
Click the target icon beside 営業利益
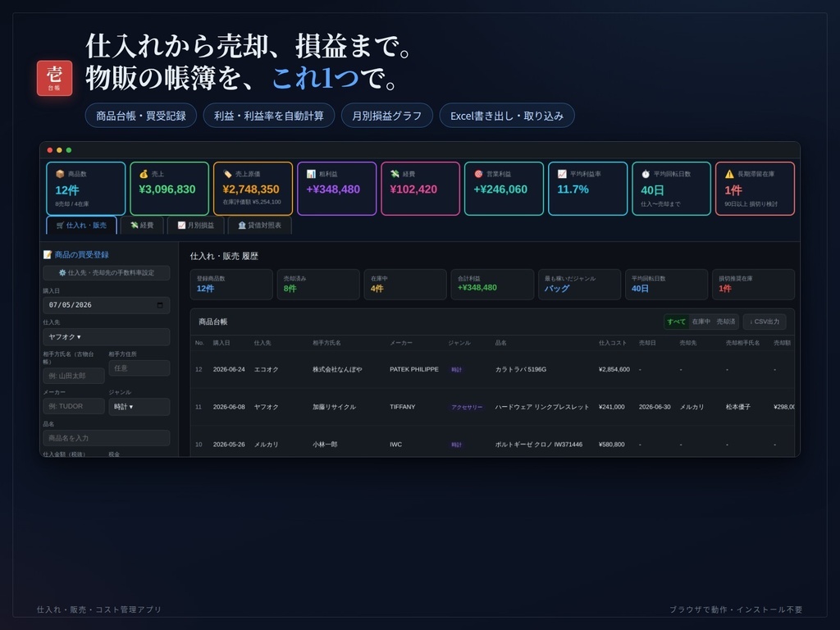coord(478,174)
